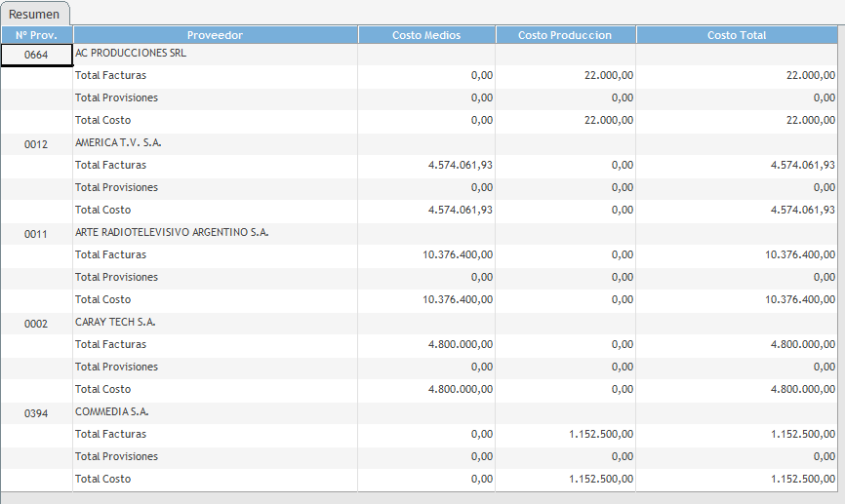Click Total Costo under COMMEDIA S.A.
The width and height of the screenshot is (845, 504).
102,479
